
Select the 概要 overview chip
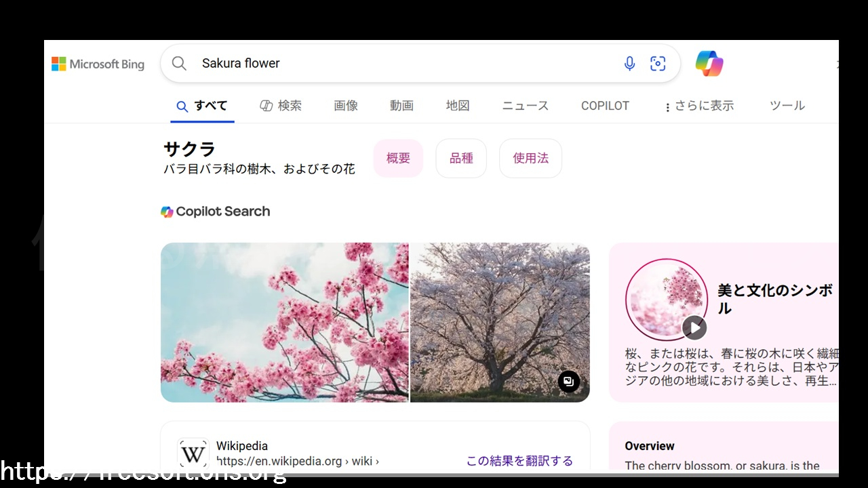[398, 159]
